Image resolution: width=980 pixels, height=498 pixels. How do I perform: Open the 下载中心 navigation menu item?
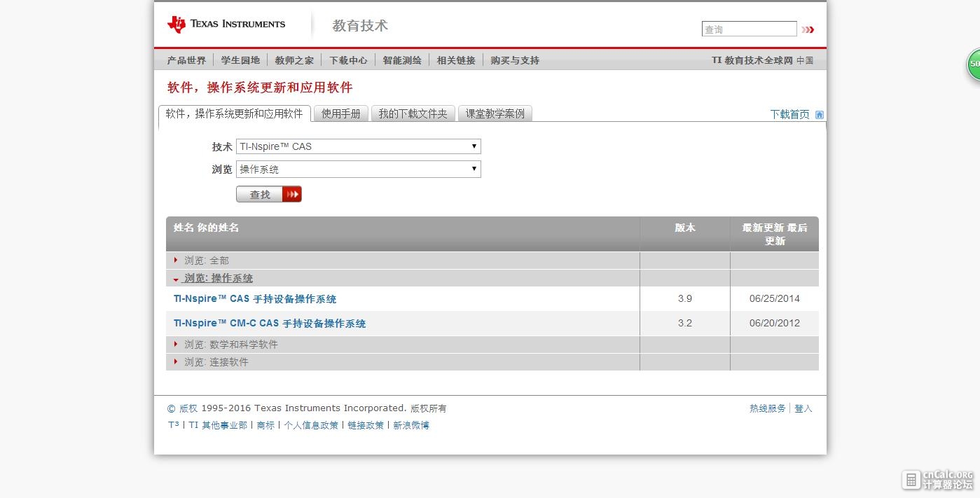pos(348,60)
